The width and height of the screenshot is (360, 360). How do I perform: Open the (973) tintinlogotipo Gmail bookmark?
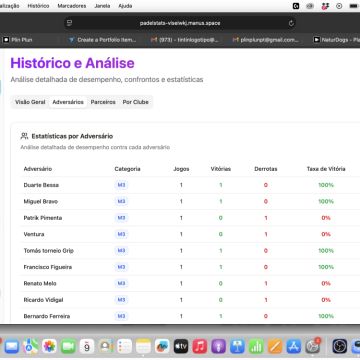tap(184, 40)
